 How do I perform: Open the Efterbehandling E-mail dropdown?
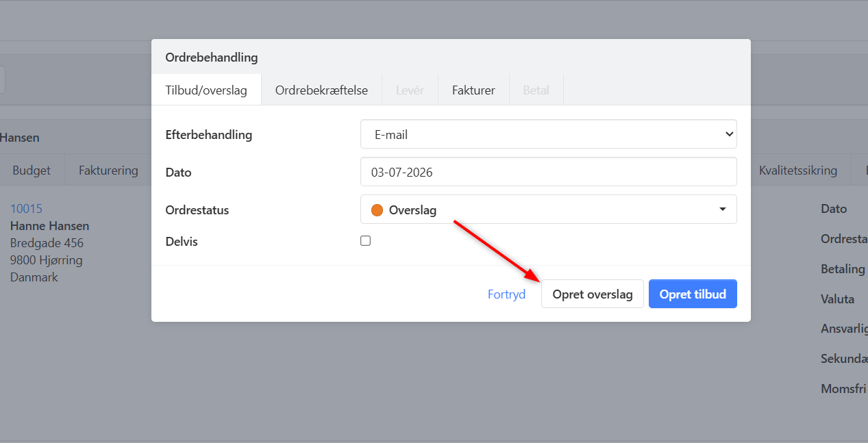(x=549, y=134)
